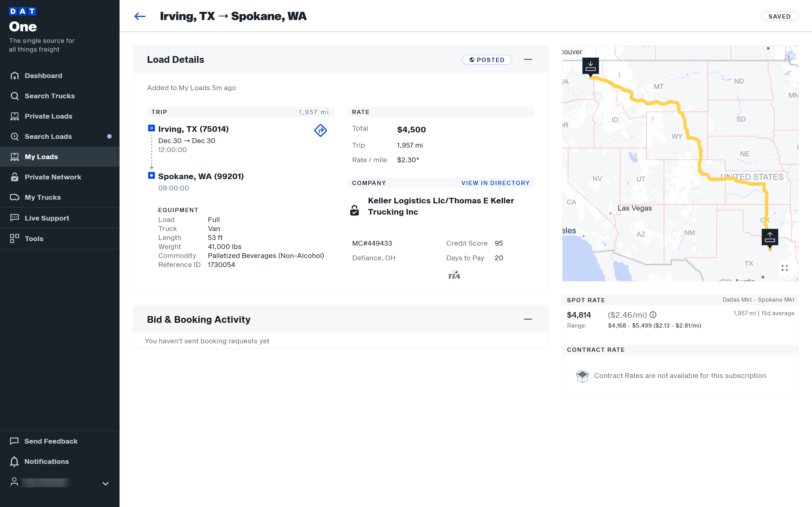812x507 pixels.
Task: Collapse the Load Details panel
Action: click(528, 60)
